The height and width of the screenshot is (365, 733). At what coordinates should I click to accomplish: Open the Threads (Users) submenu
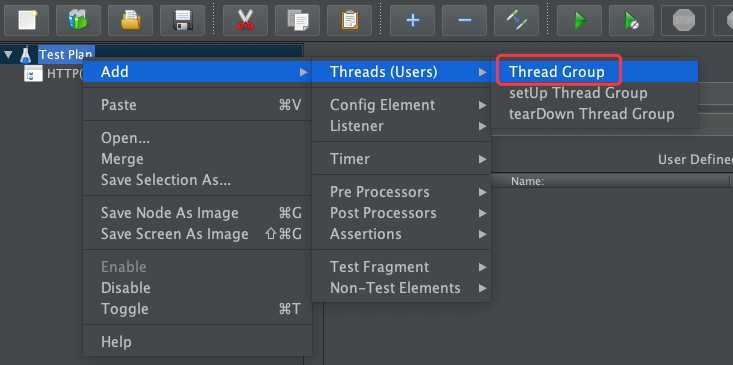(x=401, y=72)
